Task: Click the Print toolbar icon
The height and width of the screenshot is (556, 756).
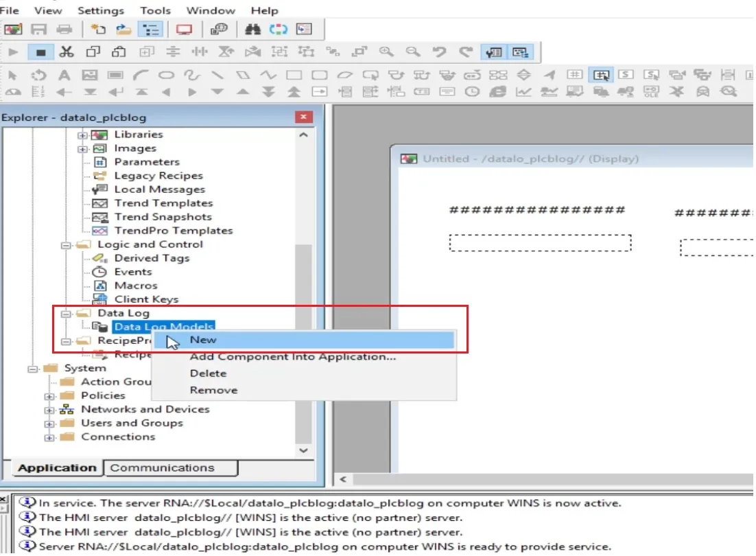Action: click(64, 29)
